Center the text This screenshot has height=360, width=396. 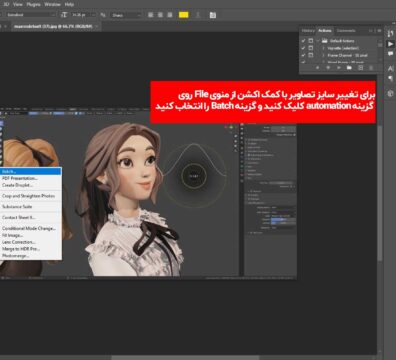click(160, 15)
